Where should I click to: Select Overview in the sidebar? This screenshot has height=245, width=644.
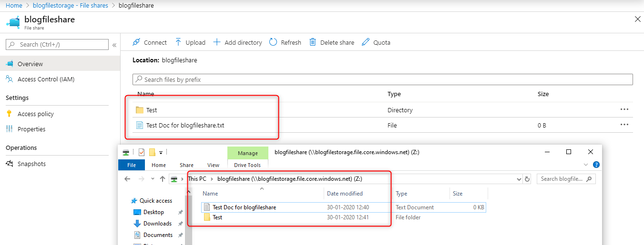(x=60, y=64)
